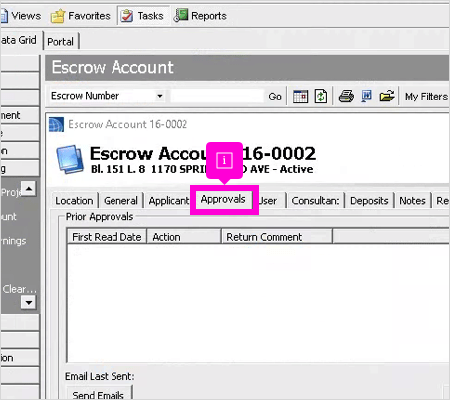
Task: Click the blue documents icon by title
Action: tap(70, 159)
